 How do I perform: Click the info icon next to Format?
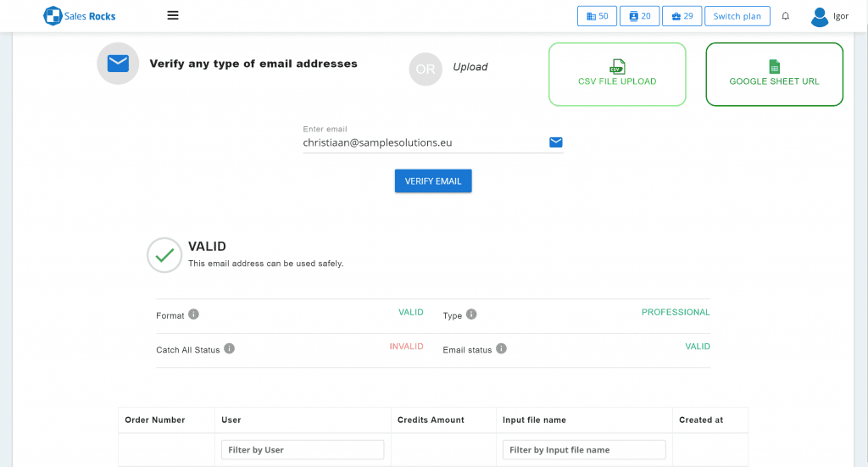tap(193, 314)
